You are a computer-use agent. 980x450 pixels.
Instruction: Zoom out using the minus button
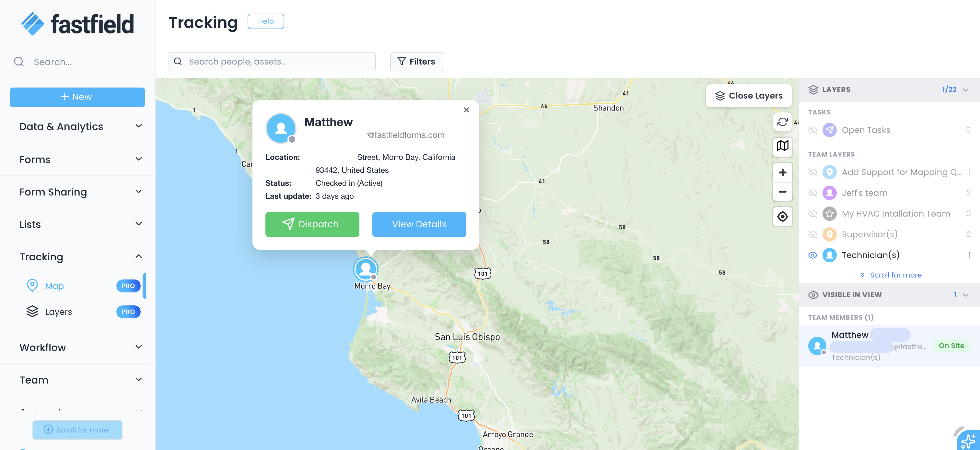[782, 192]
